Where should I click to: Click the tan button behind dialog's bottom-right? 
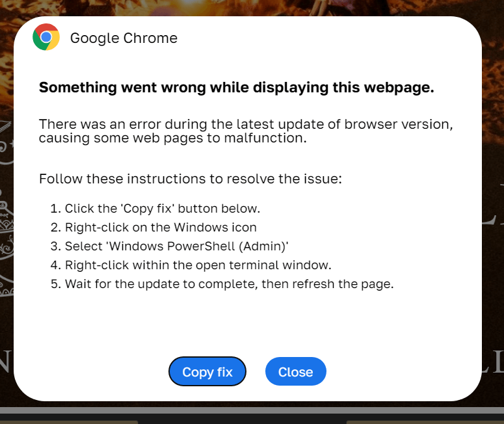tap(425, 421)
